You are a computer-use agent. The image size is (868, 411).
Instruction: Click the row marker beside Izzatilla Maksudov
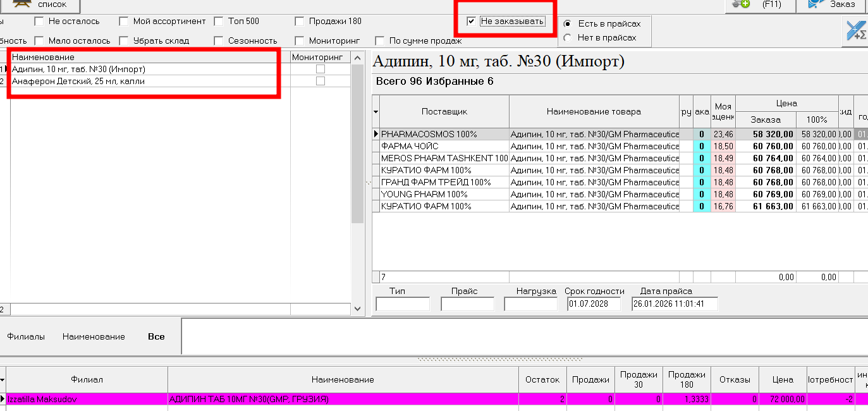(x=3, y=399)
